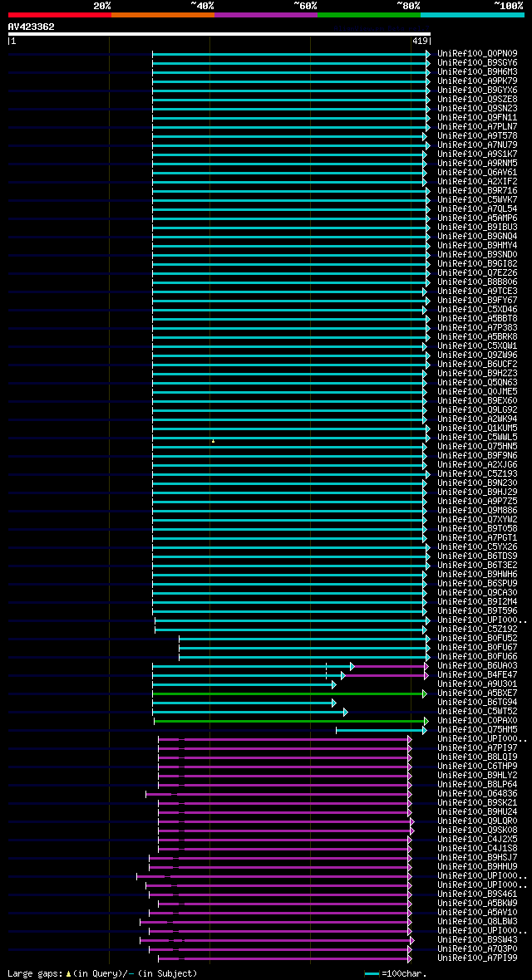This screenshot has height=980, width=532.
Task: Click the short cyan bar for UniRef100_A9U301
Action: (x=244, y=685)
